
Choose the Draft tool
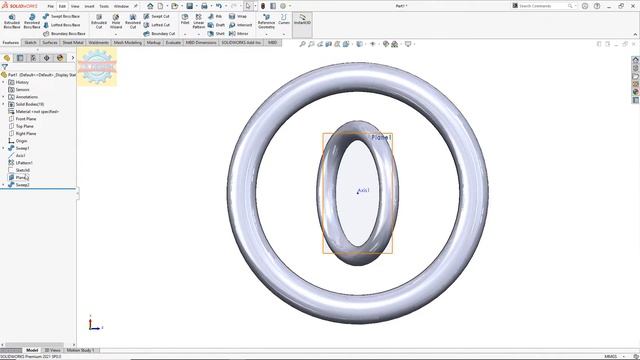coord(216,25)
